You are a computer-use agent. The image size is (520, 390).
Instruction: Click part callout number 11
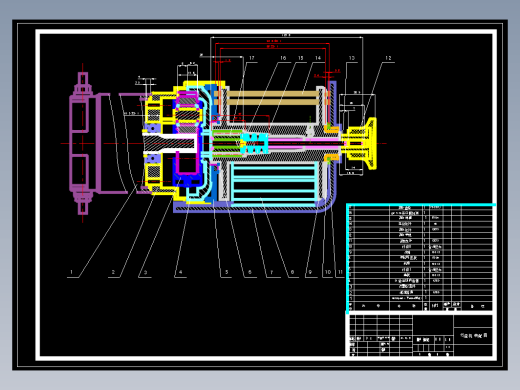coord(340,272)
